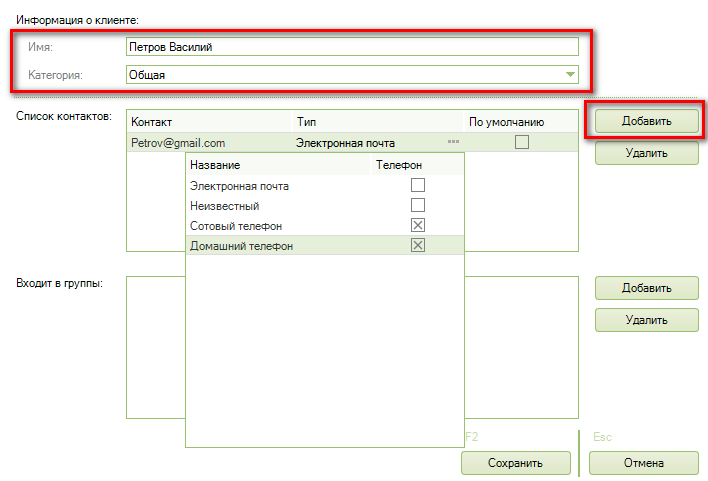Click the Имя field containing Петров Василий

coord(351,47)
